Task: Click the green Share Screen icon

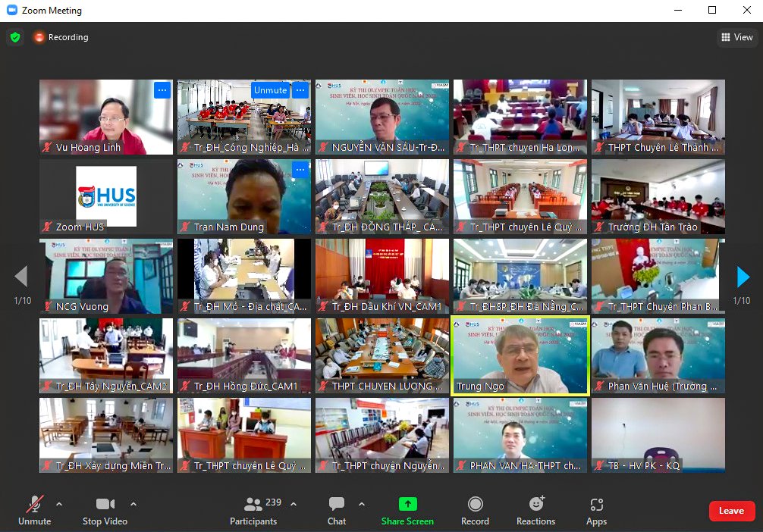Action: (x=408, y=504)
